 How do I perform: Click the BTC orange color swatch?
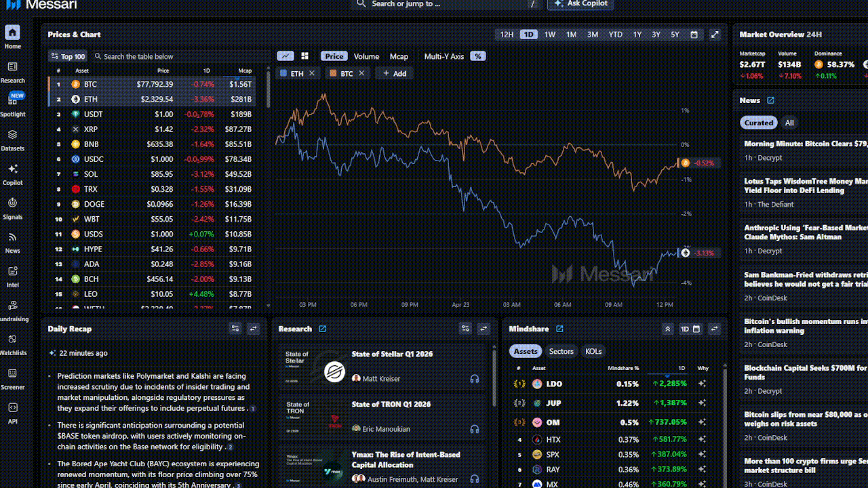pos(334,73)
